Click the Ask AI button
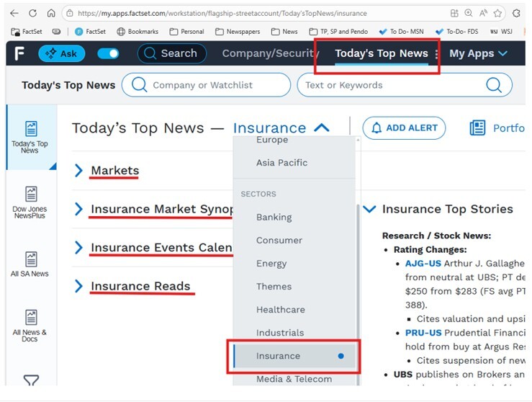The height and width of the screenshot is (402, 532). pos(61,53)
